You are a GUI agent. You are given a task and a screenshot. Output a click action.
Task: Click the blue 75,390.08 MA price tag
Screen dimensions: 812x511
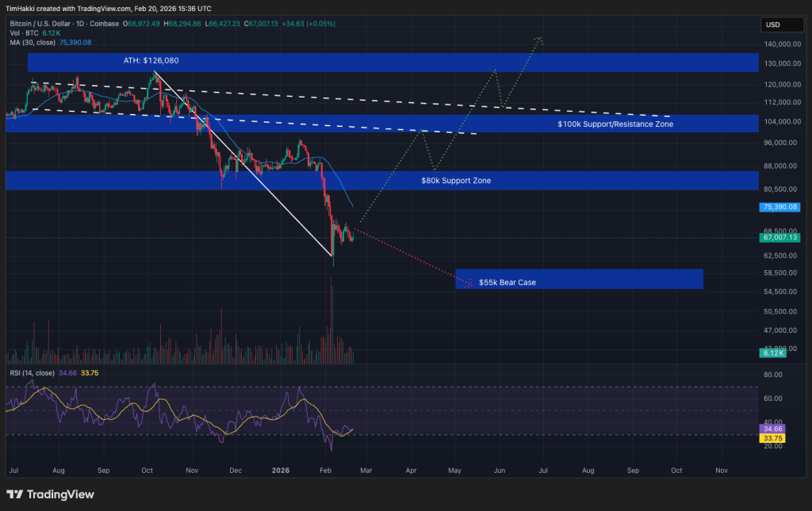(777, 207)
